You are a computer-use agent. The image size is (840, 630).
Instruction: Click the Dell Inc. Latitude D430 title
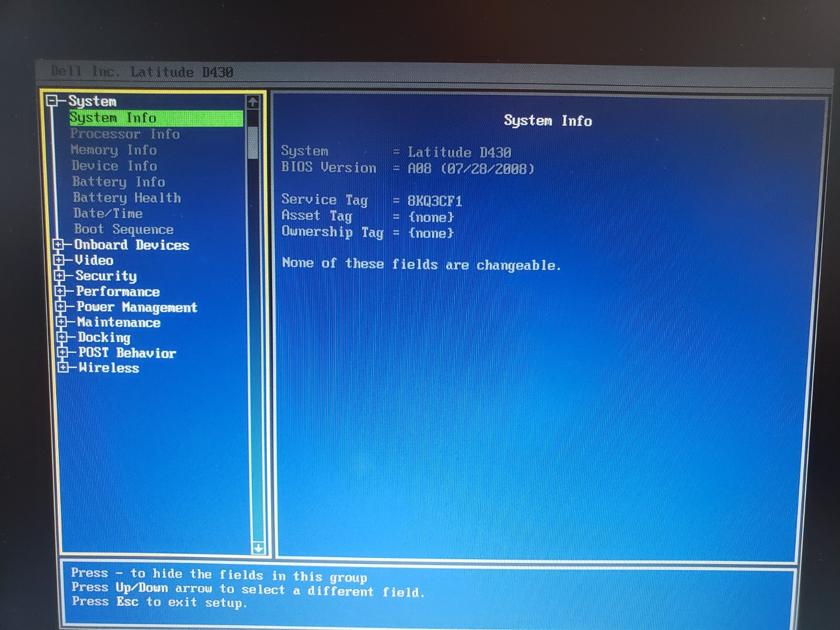(142, 72)
